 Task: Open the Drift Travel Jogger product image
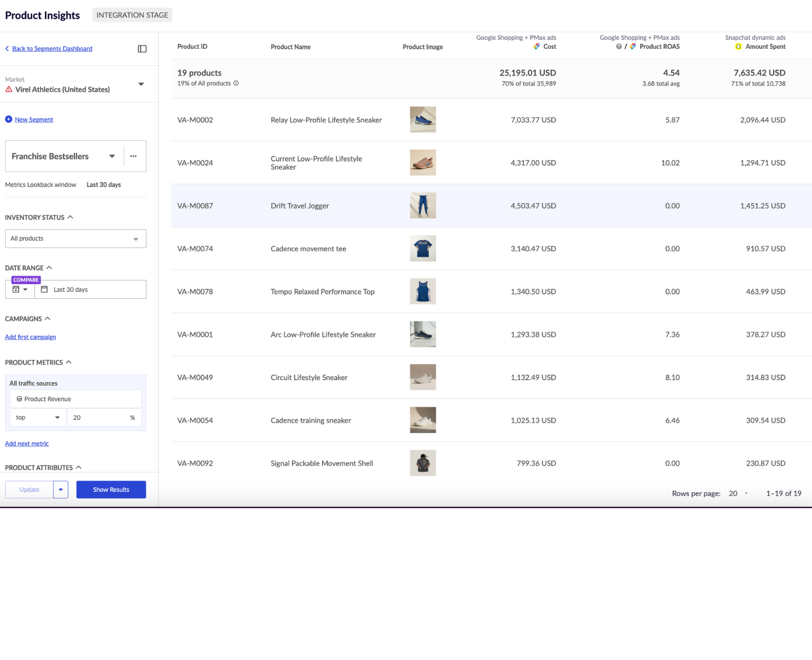coord(423,205)
